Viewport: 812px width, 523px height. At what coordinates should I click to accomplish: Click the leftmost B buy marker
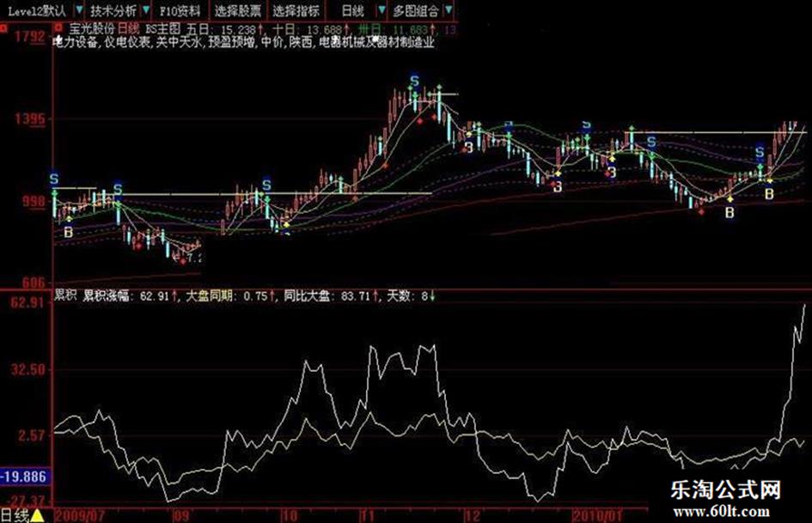(x=69, y=233)
